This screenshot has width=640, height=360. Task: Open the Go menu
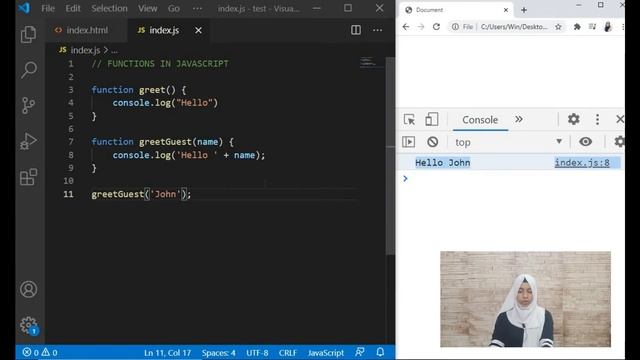173,8
